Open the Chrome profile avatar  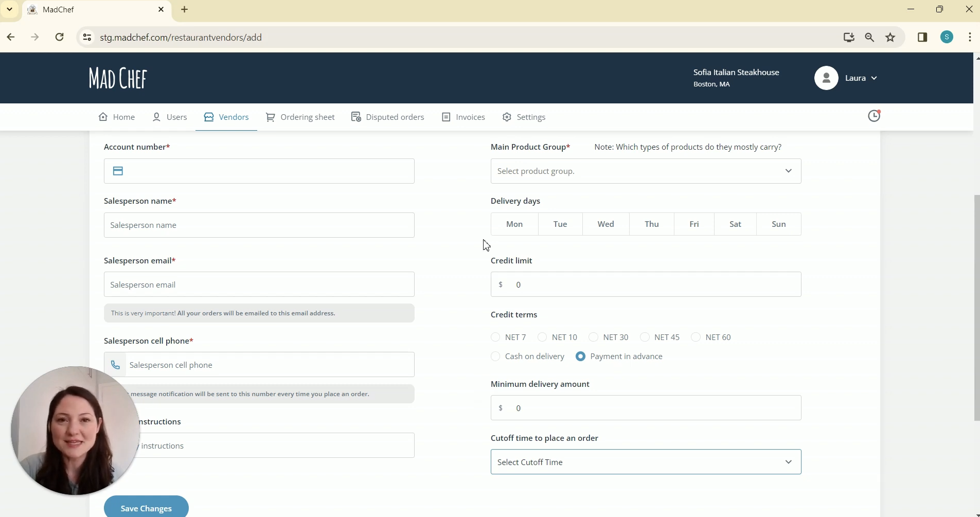tap(948, 38)
